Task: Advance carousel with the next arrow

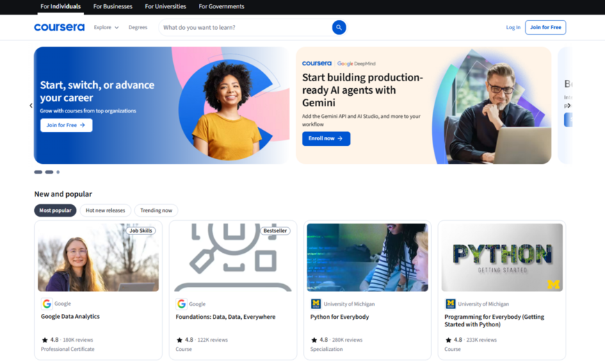Action: [x=569, y=106]
